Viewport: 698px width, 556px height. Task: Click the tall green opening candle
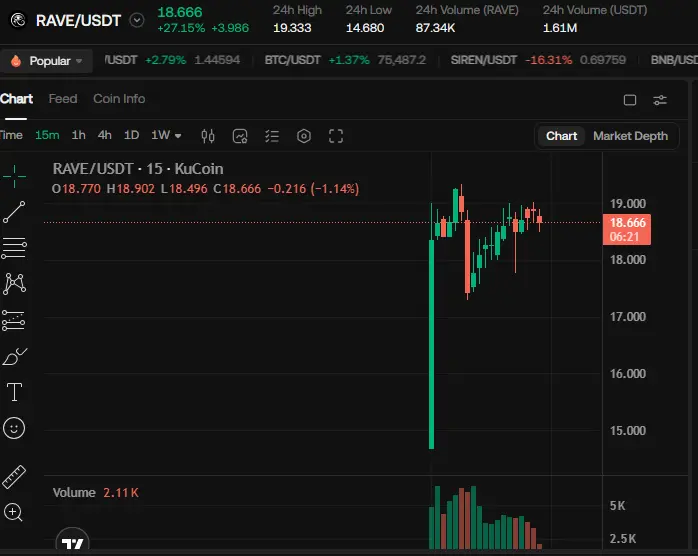click(x=431, y=344)
